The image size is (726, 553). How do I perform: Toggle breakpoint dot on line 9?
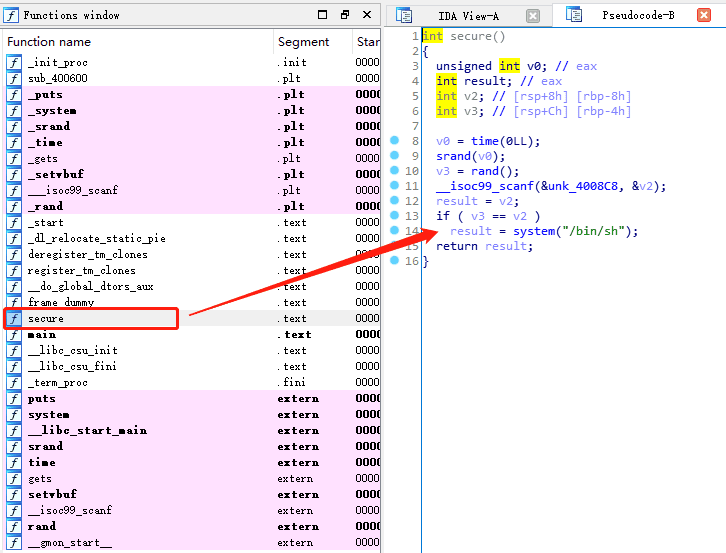[394, 155]
